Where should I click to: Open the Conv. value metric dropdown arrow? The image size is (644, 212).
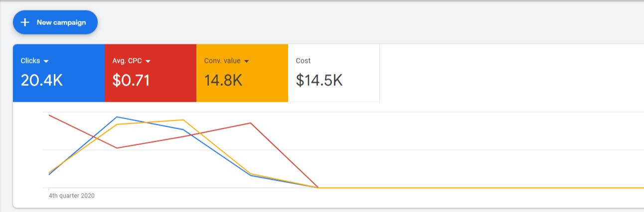(247, 61)
